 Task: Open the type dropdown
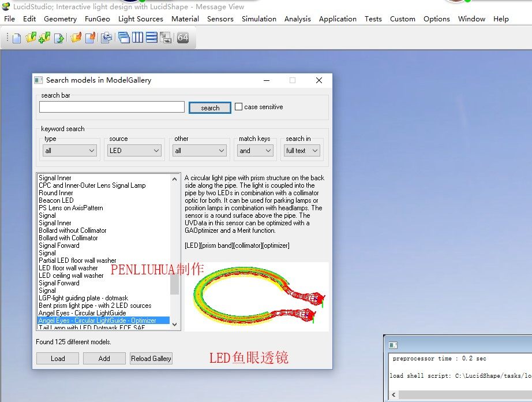[70, 150]
